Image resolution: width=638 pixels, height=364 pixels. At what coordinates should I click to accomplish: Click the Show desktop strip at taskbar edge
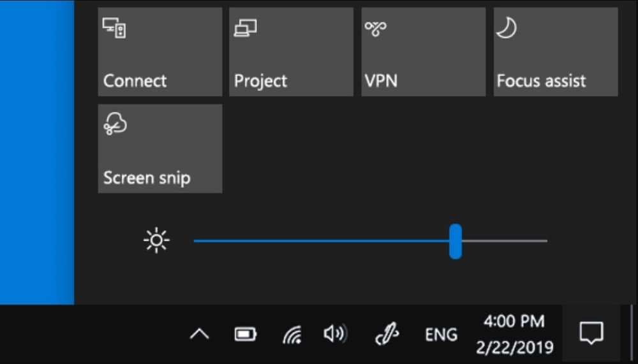[x=632, y=334]
